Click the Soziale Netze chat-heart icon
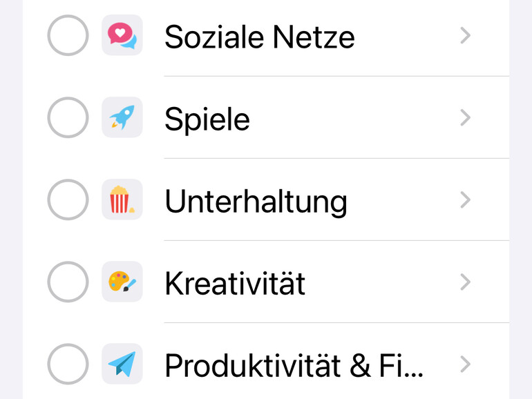This screenshot has width=532, height=399. [122, 35]
